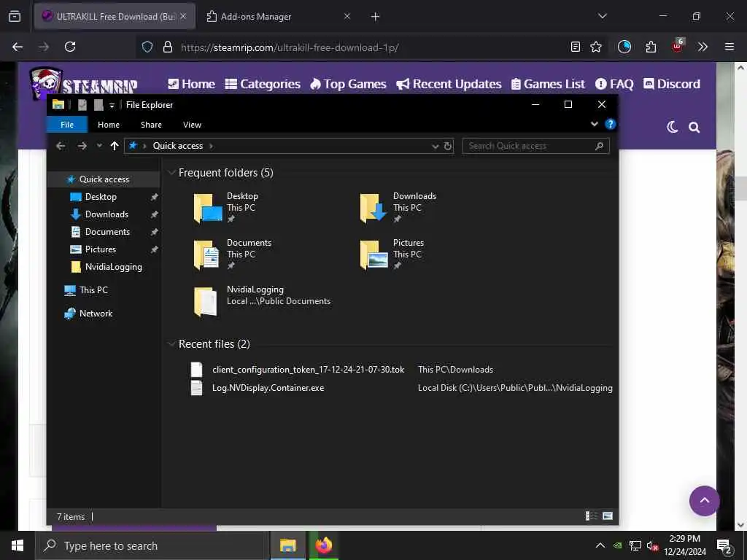Open uBlock Origin extension icon
The height and width of the screenshot is (560, 747).
678,46
